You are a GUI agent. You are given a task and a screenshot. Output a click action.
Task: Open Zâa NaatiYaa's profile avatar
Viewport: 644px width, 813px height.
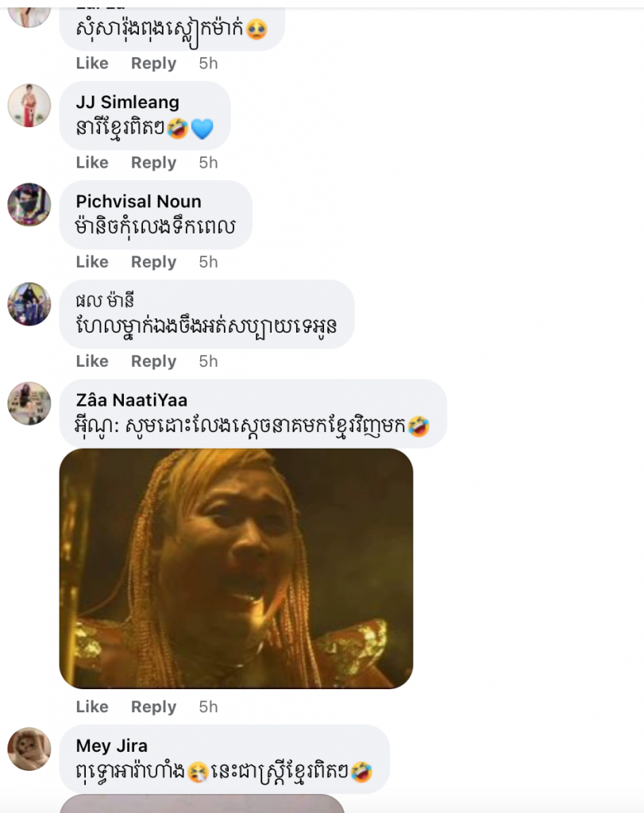click(29, 403)
